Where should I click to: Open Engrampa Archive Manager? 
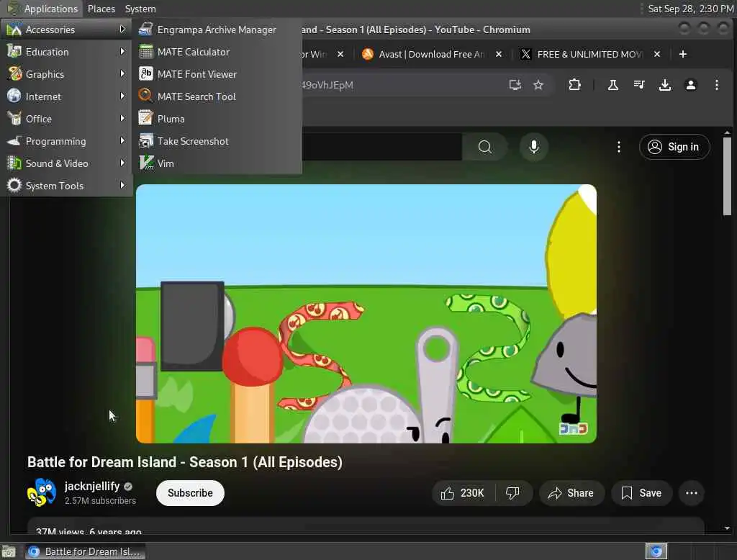coord(217,30)
